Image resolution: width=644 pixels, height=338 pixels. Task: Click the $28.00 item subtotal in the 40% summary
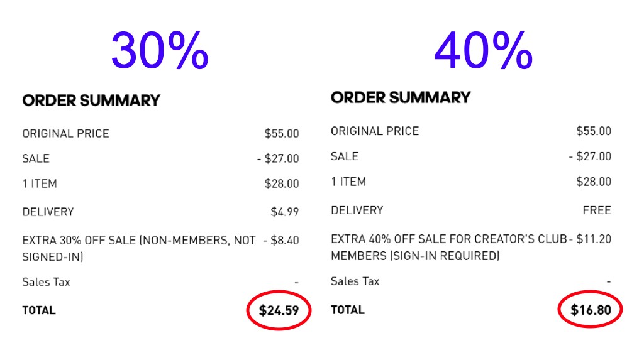pyautogui.click(x=594, y=182)
